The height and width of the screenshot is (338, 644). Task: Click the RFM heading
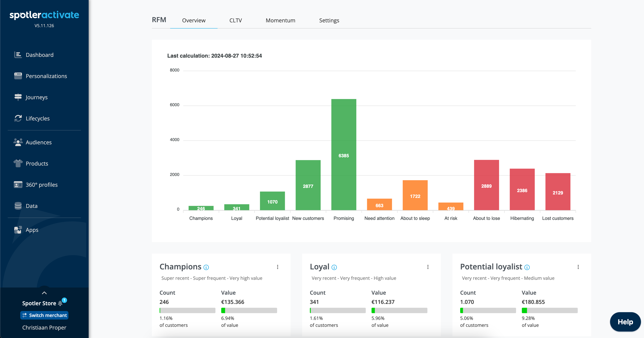tap(159, 20)
